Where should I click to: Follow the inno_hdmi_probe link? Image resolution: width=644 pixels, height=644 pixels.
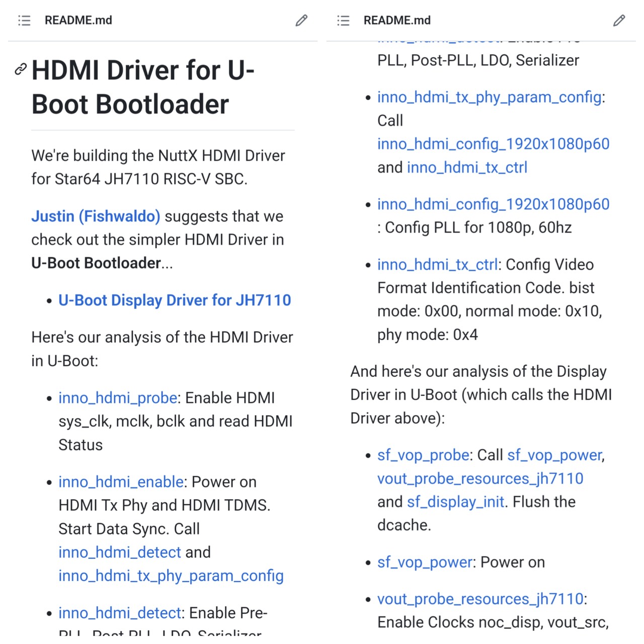pos(118,398)
